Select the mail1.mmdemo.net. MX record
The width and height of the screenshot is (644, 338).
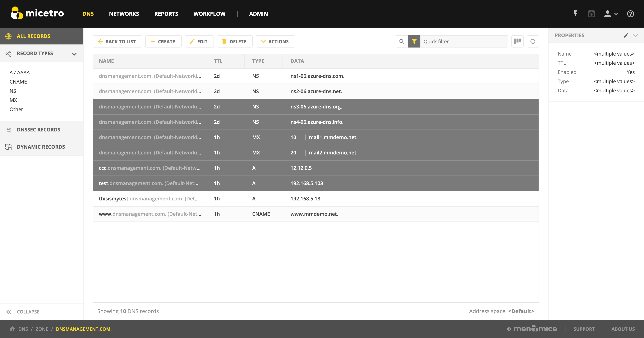pyautogui.click(x=316, y=137)
